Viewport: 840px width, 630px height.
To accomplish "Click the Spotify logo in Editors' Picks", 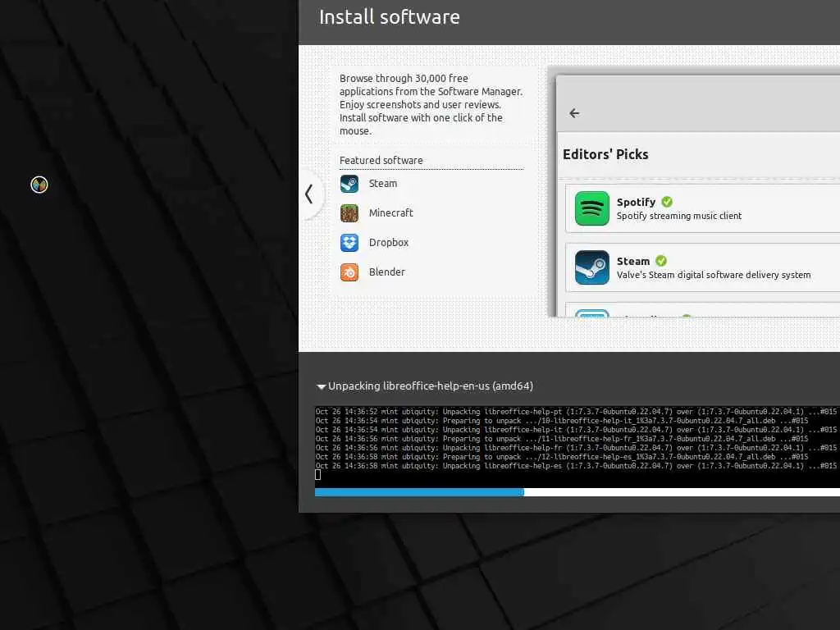I will pyautogui.click(x=592, y=208).
